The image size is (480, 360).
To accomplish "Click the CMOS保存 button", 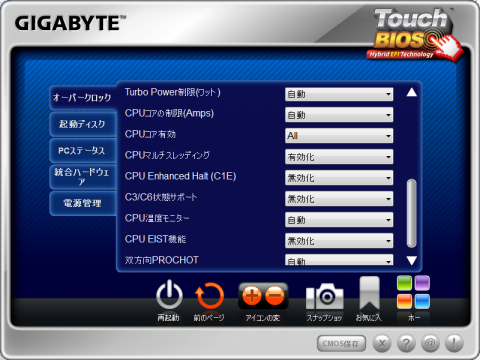I will coord(341,344).
